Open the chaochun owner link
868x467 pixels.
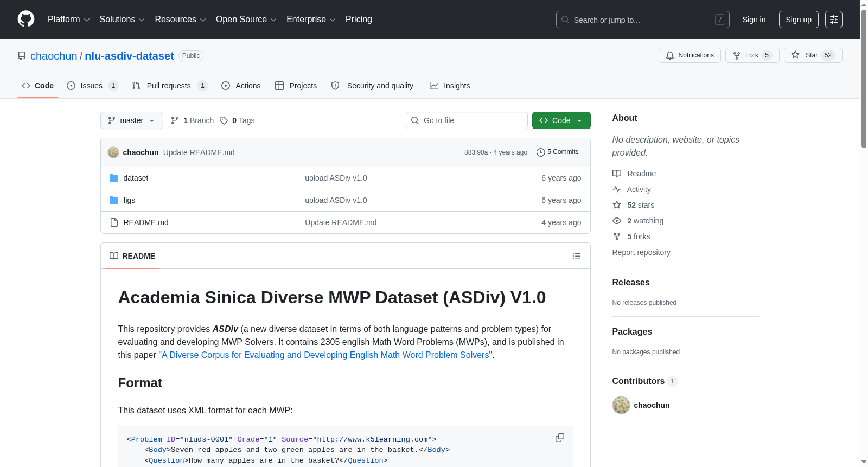[x=54, y=56]
